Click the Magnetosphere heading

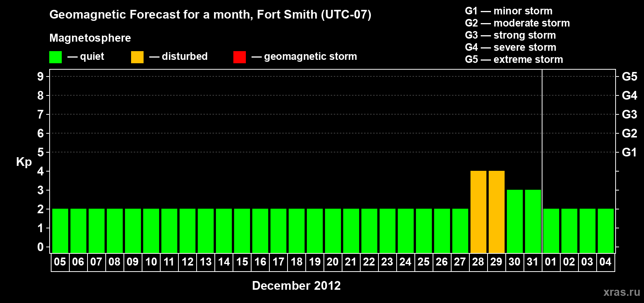90,38
